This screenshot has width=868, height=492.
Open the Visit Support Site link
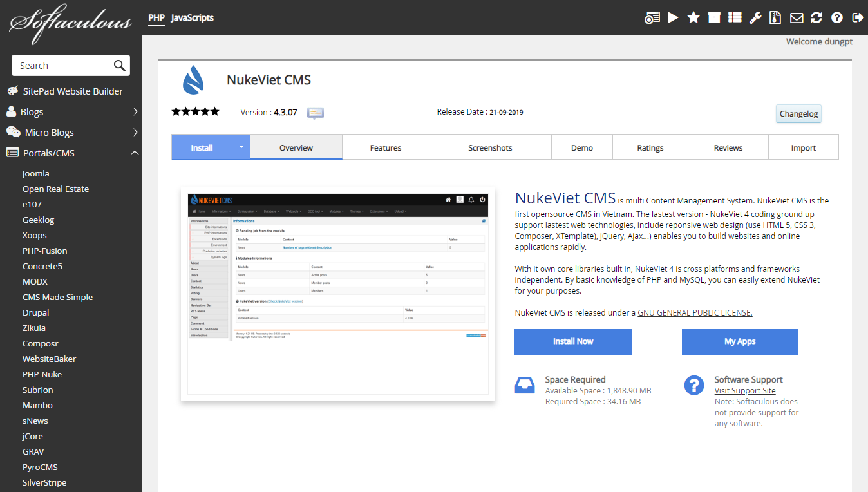(x=745, y=390)
